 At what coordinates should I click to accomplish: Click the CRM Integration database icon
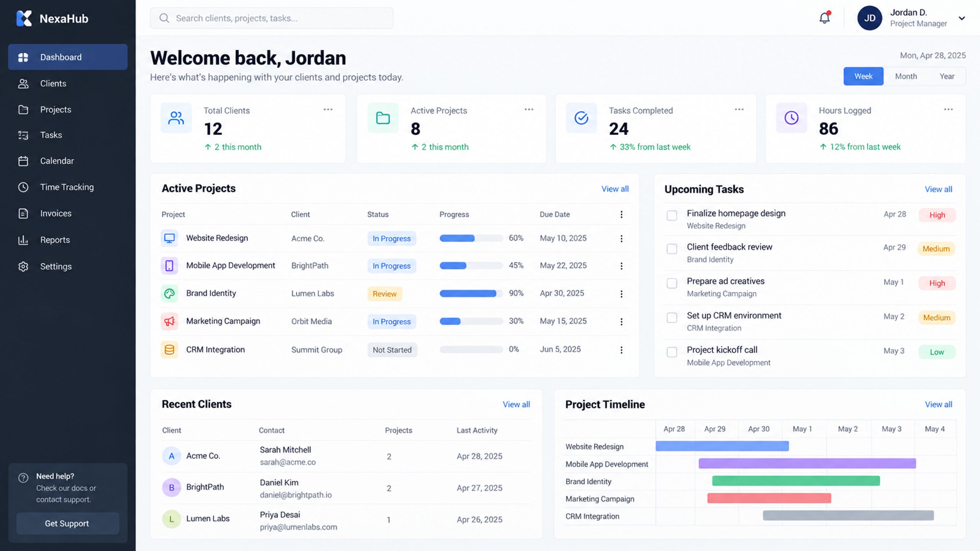(169, 349)
